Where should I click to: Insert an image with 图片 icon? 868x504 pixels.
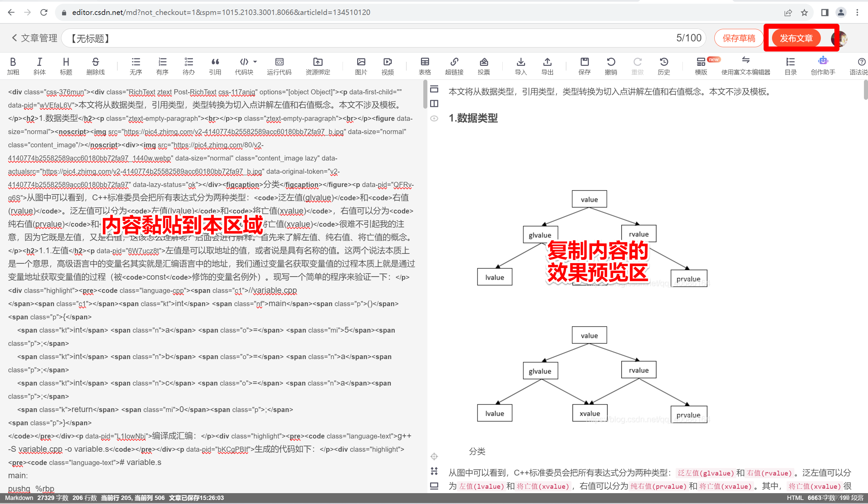pyautogui.click(x=361, y=62)
